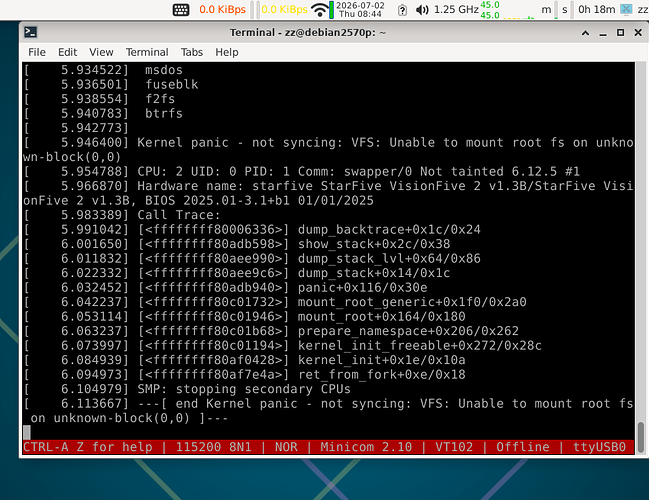Click 'CTRL-A Z for help' in status bar
This screenshot has width=649, height=500.
(x=88, y=447)
